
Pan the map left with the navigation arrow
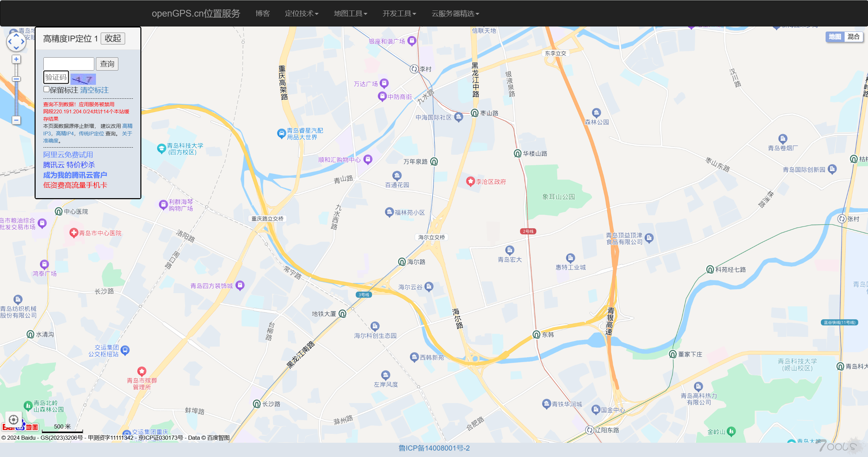9,42
